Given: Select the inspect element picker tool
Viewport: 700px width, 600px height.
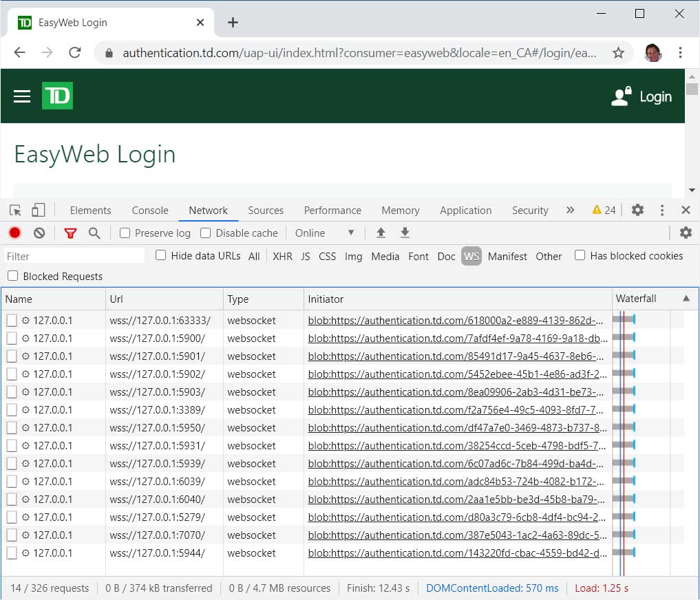Looking at the screenshot, I should (x=15, y=211).
